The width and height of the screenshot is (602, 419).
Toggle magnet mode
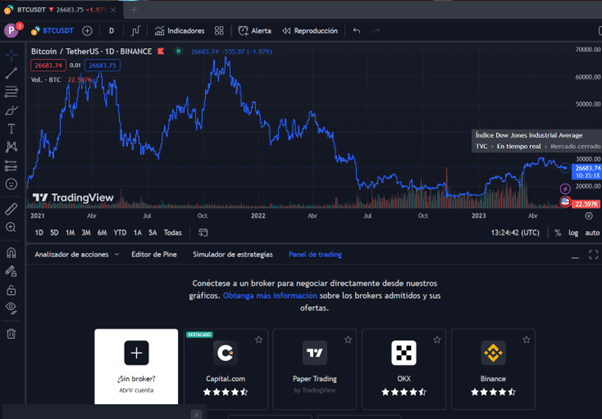tap(11, 252)
